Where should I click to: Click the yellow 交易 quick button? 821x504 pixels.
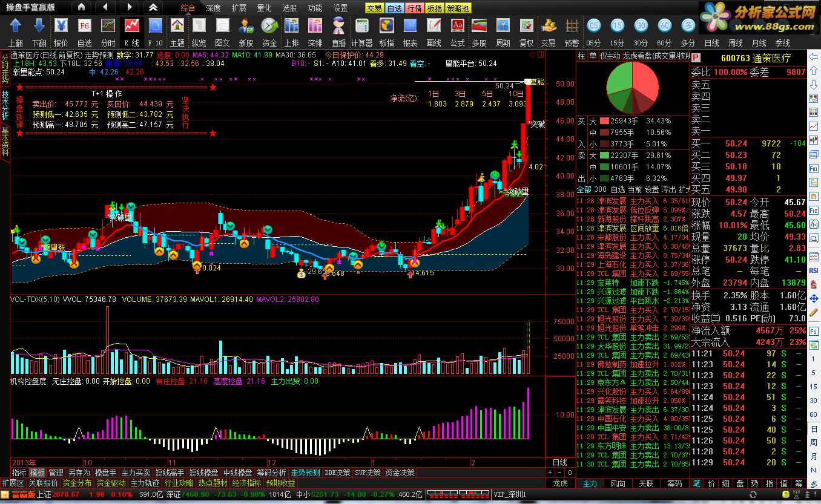(374, 8)
